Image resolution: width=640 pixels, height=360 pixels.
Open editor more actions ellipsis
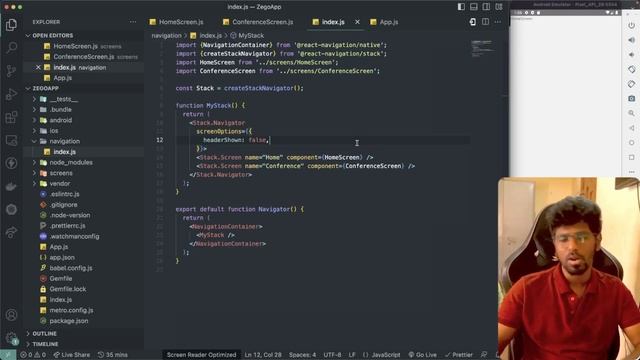pos(498,22)
